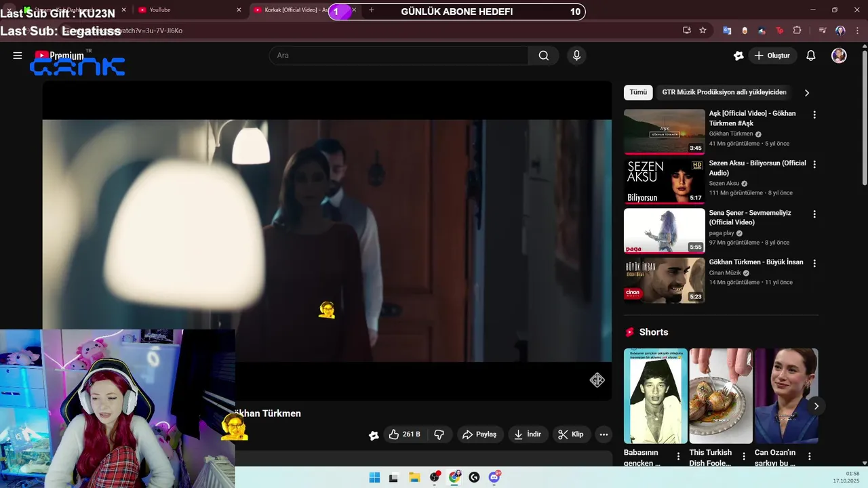
Task: Open Aşk [Official Video] title link
Action: pos(752,118)
